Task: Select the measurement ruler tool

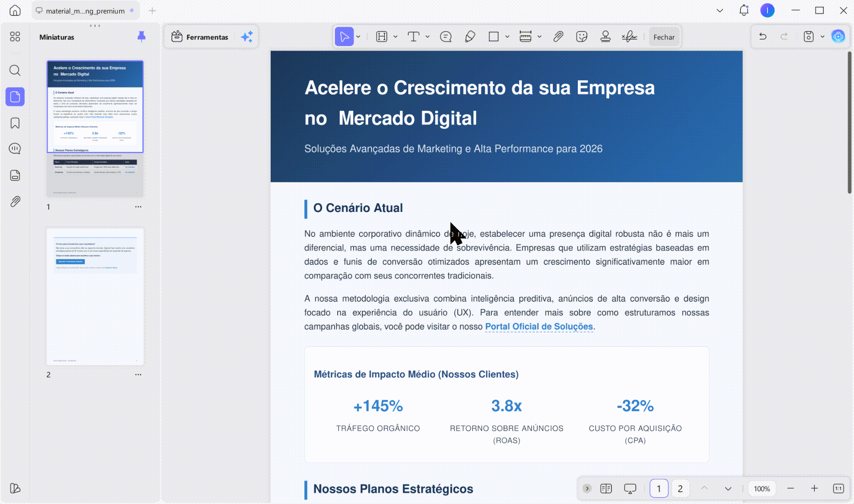Action: (x=525, y=36)
